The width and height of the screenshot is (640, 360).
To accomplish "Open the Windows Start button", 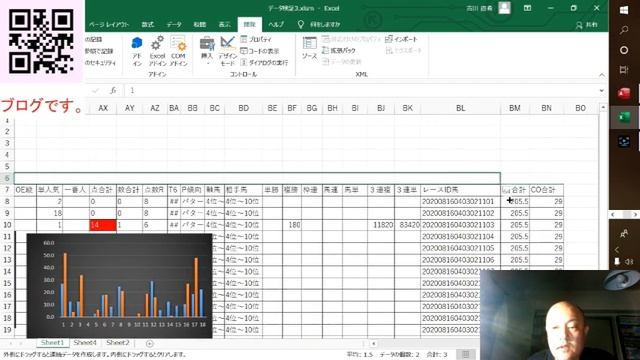I will click(624, 10).
